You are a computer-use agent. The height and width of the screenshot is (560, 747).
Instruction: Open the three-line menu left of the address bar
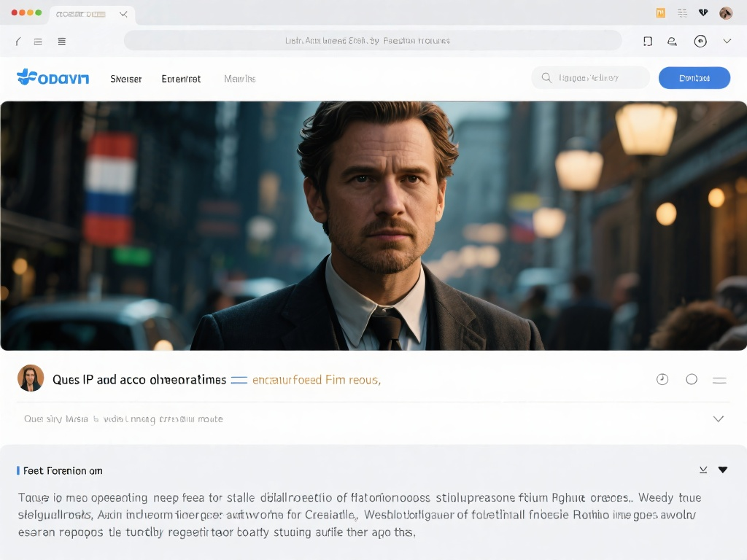click(x=62, y=42)
